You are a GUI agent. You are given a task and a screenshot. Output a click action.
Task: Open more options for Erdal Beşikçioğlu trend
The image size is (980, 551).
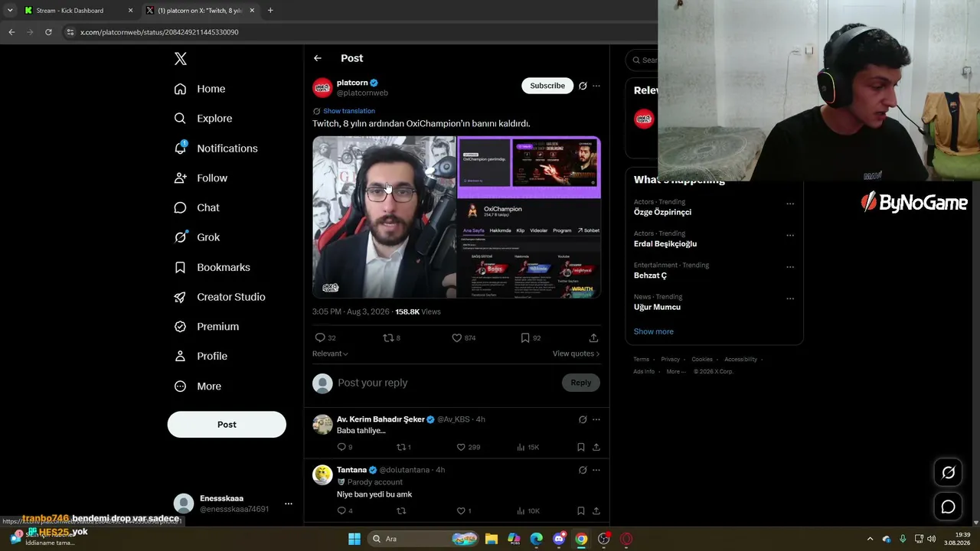pyautogui.click(x=790, y=236)
